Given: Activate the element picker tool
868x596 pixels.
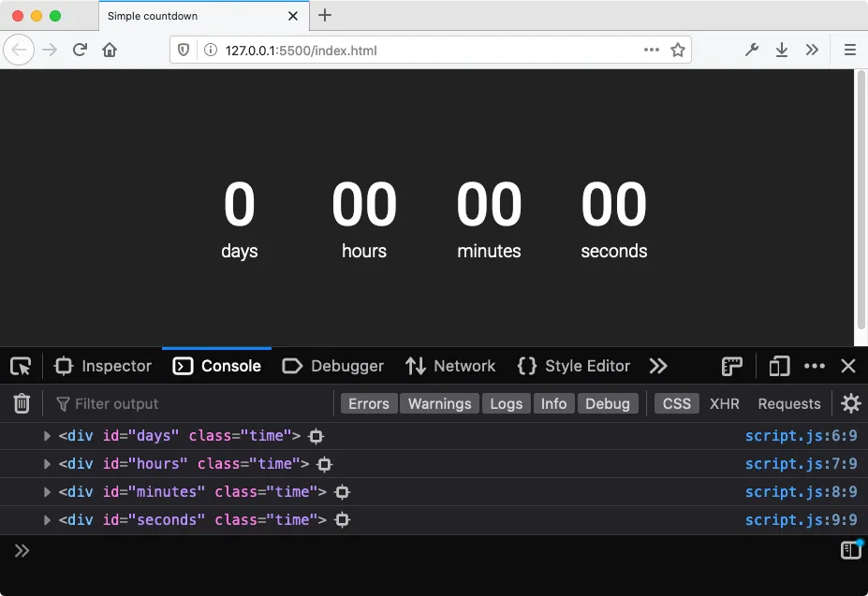Looking at the screenshot, I should click(21, 366).
